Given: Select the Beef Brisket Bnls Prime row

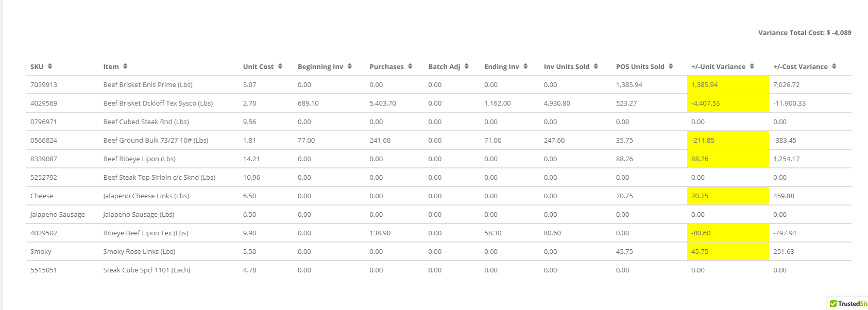Looking at the screenshot, I should [148, 85].
